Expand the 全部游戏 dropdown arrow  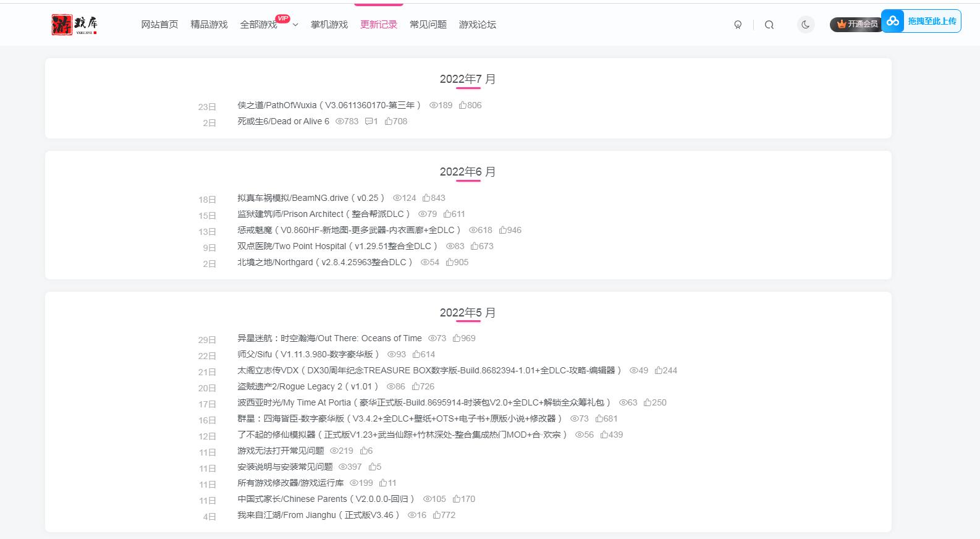295,25
